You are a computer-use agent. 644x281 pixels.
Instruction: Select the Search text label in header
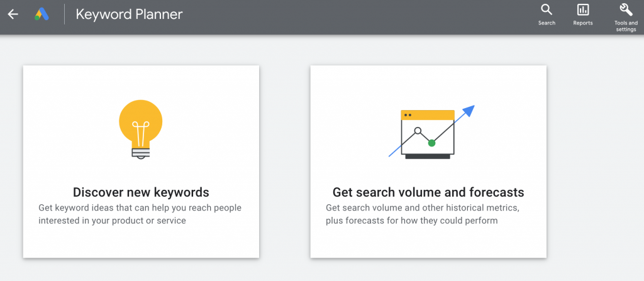point(547,23)
